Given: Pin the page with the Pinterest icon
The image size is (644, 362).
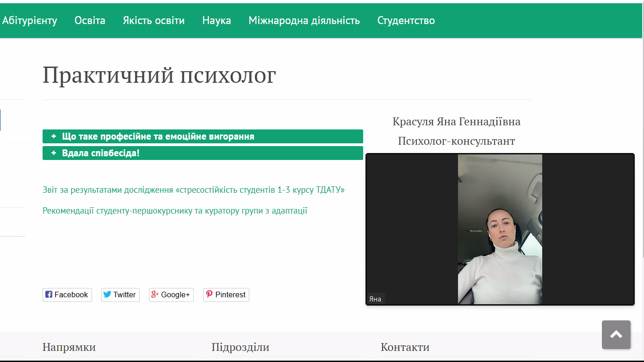Looking at the screenshot, I should tap(209, 295).
